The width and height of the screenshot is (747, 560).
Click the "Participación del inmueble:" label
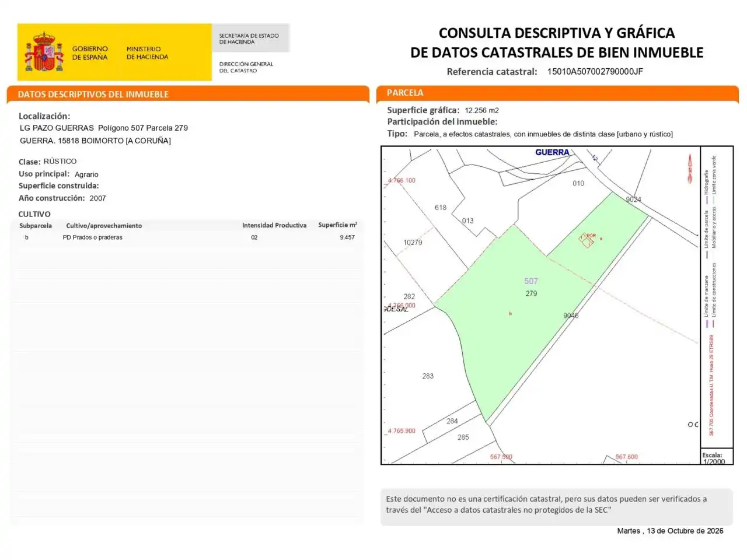click(x=442, y=122)
